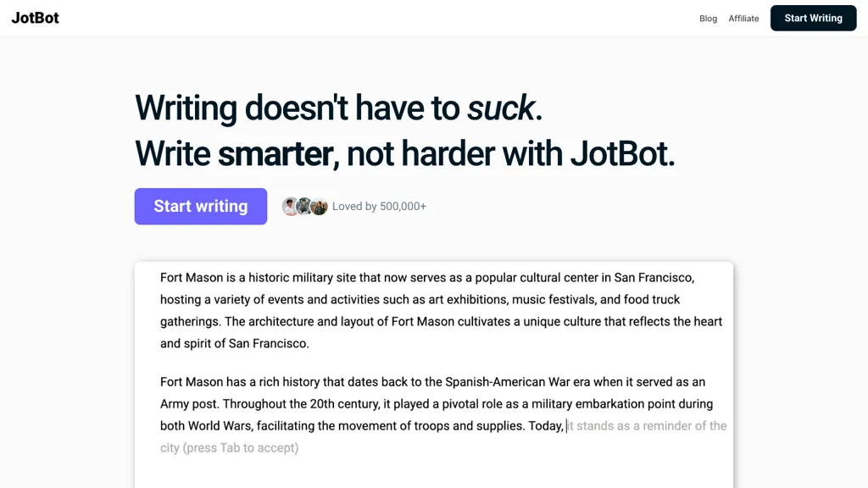Screen dimensions: 868x488
Task: Open the Affiliate page
Action: click(743, 18)
